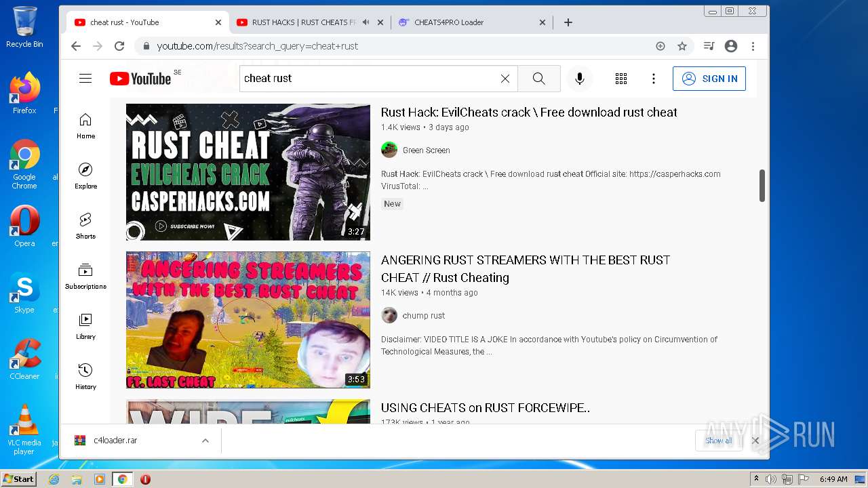
Task: Install-app plus icon in the address bar
Action: click(660, 46)
